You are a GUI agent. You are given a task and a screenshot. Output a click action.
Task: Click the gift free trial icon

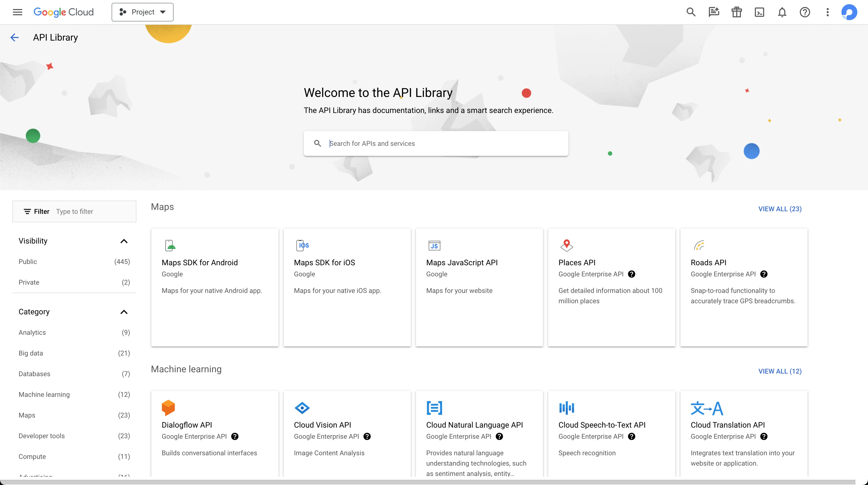pos(737,12)
